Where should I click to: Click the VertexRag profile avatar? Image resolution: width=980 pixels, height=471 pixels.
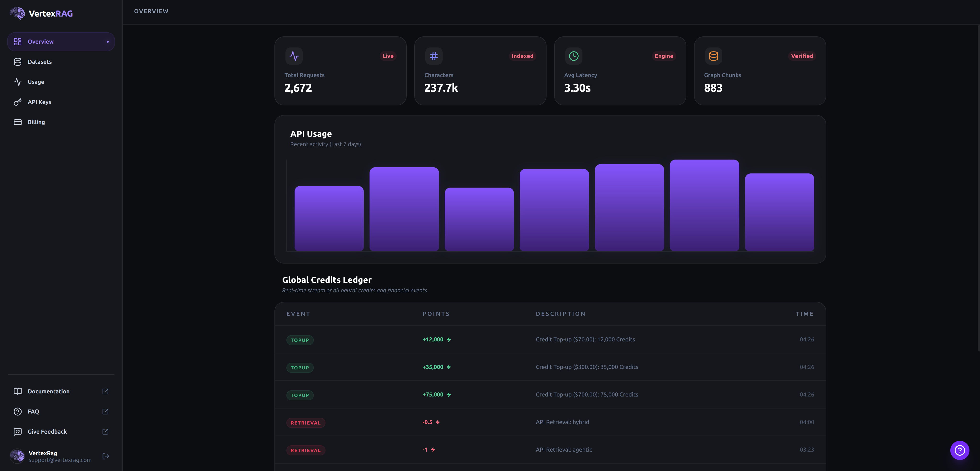pos(17,456)
